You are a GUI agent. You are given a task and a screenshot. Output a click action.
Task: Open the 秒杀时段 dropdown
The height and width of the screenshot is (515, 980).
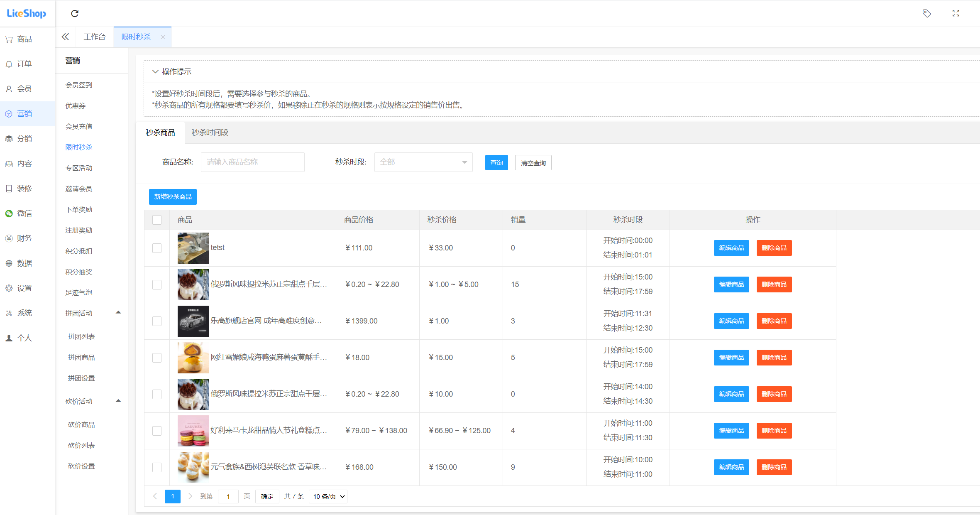coord(423,162)
